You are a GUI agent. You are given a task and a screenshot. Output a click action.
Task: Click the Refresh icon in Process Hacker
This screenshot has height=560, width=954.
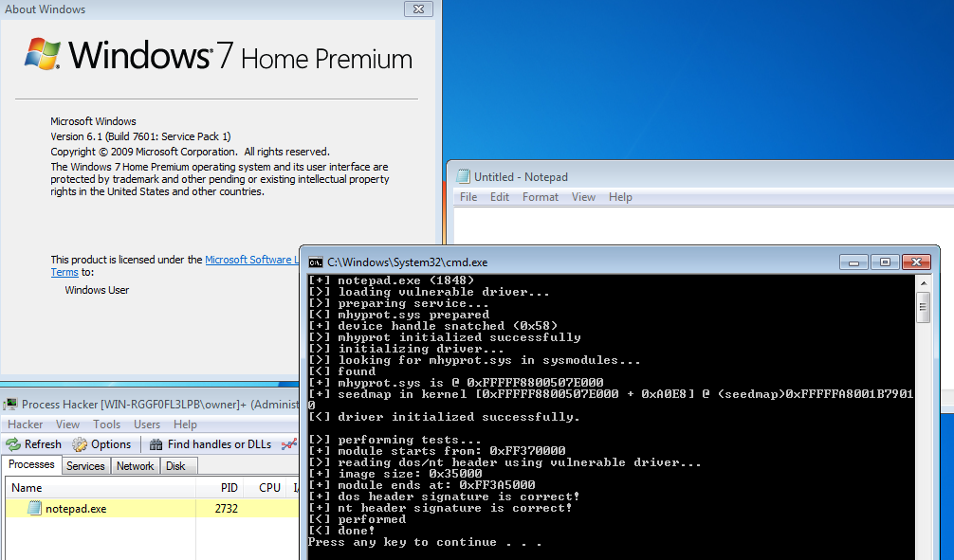(x=13, y=444)
